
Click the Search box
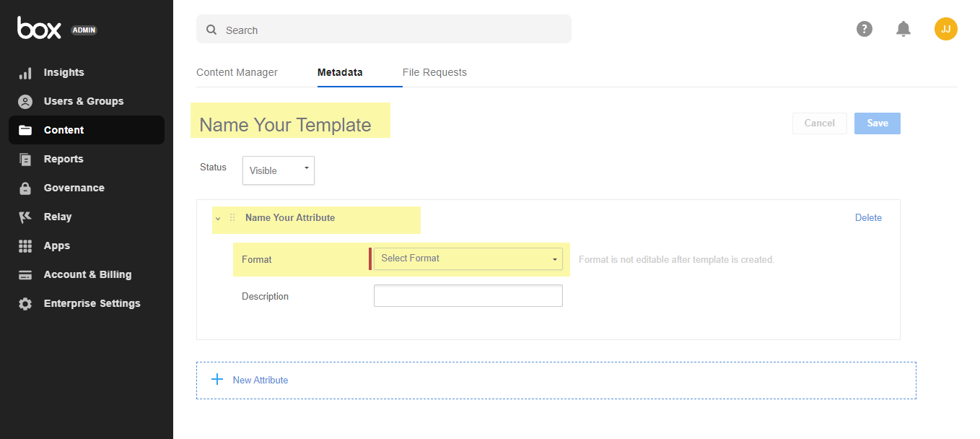point(384,30)
